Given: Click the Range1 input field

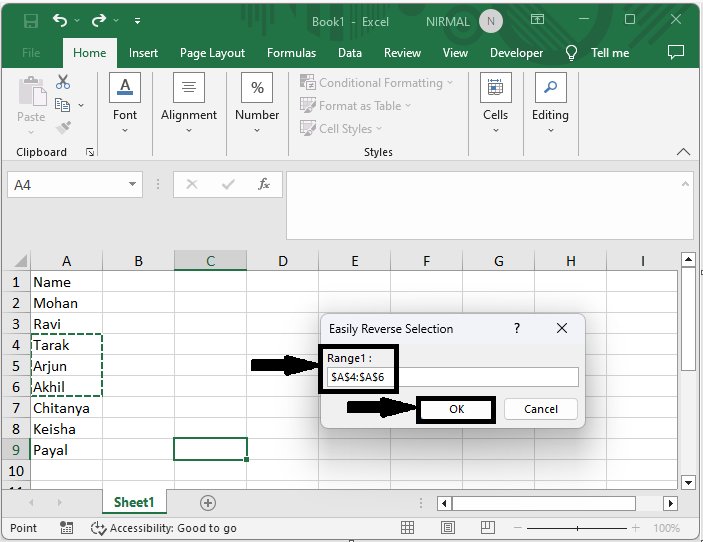Looking at the screenshot, I should (x=453, y=377).
